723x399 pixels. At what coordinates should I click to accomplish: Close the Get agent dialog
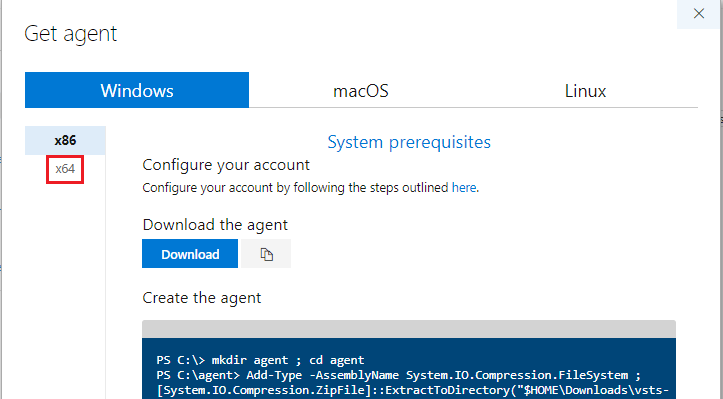tap(699, 14)
